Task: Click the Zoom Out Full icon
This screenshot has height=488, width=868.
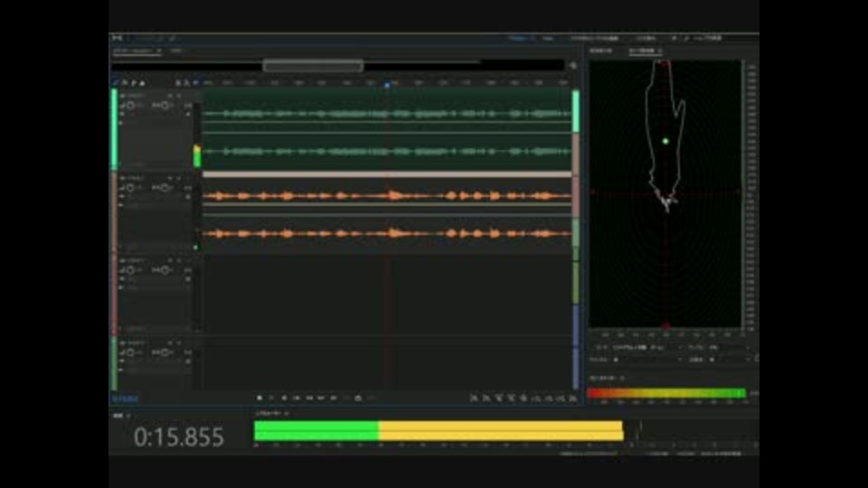Action: pyautogui.click(x=524, y=398)
